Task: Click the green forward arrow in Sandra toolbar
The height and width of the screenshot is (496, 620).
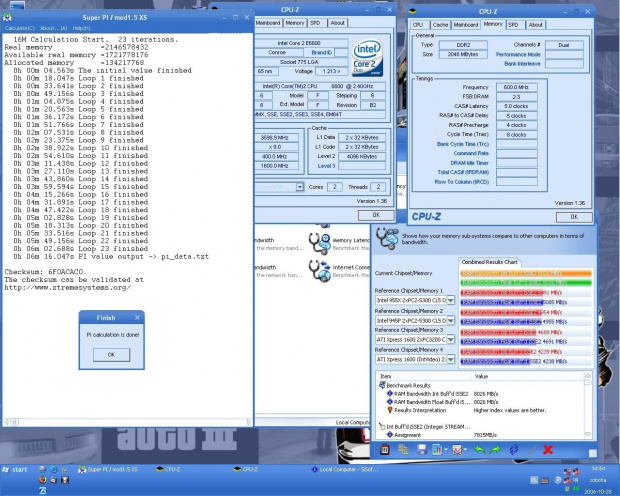Action: (495, 449)
